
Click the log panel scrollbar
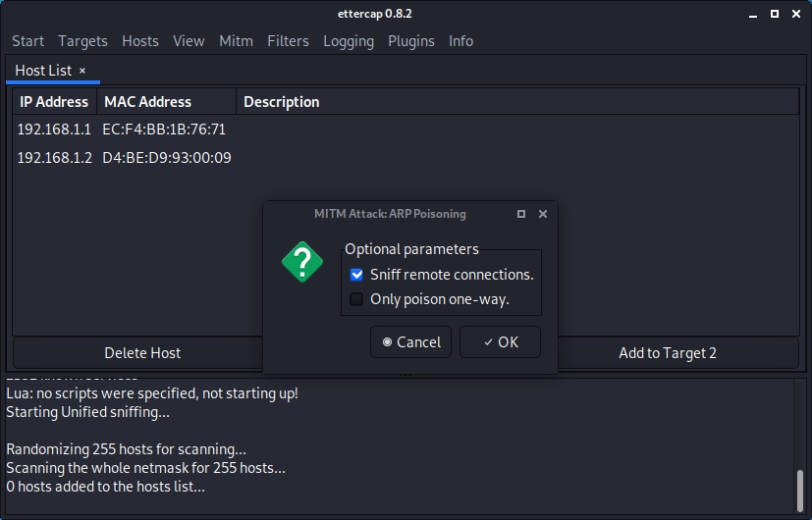pos(800,491)
